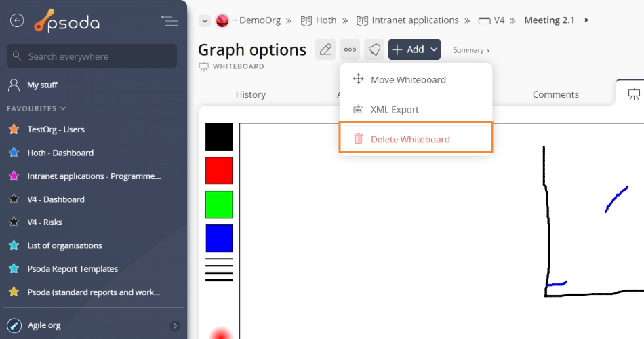The height and width of the screenshot is (339, 644).
Task: Open the Intranet applications breadcrumb link
Action: [415, 20]
